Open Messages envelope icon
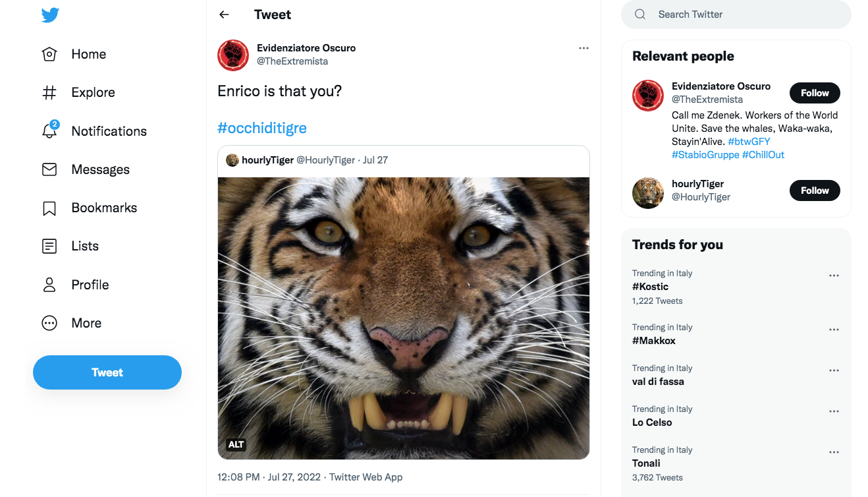 pos(49,169)
